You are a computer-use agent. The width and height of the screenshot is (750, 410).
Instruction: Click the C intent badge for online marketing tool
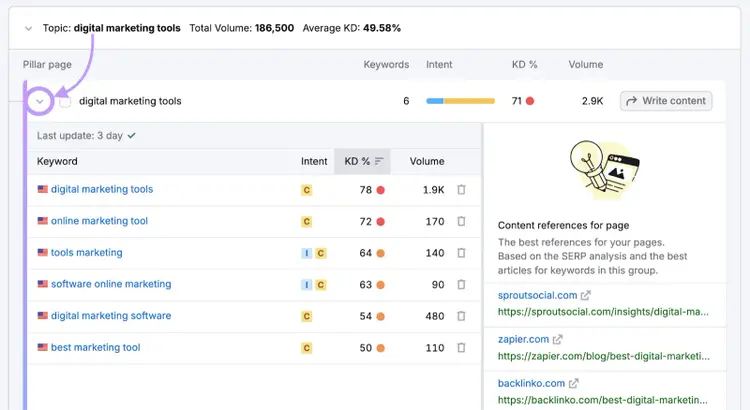[306, 222]
